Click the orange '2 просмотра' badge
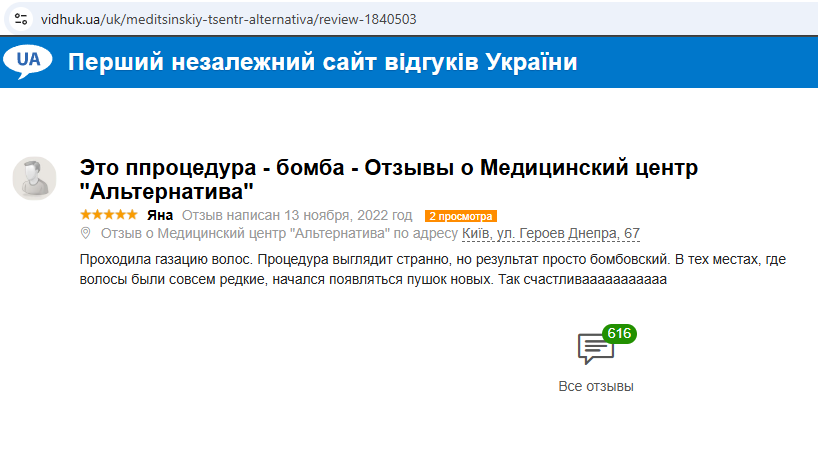 point(460,216)
